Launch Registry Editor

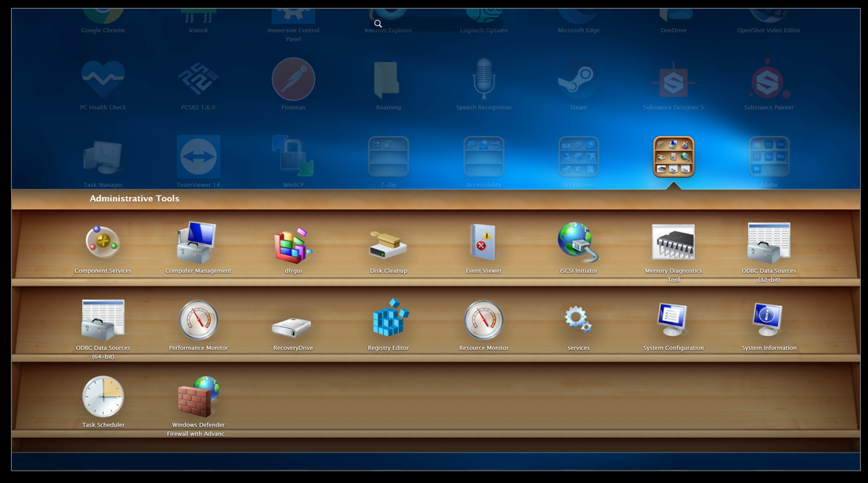(389, 318)
